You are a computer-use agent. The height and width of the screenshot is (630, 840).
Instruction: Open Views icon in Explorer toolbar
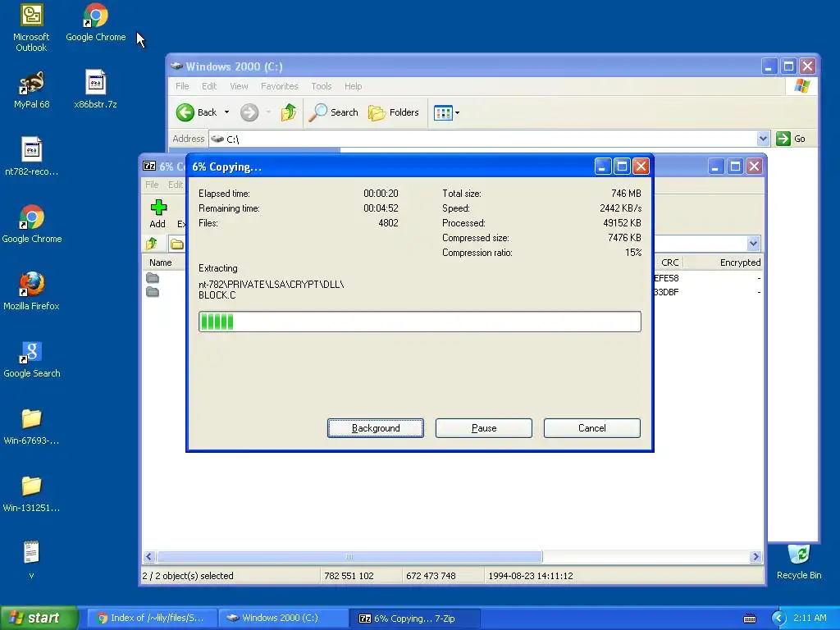pyautogui.click(x=442, y=113)
